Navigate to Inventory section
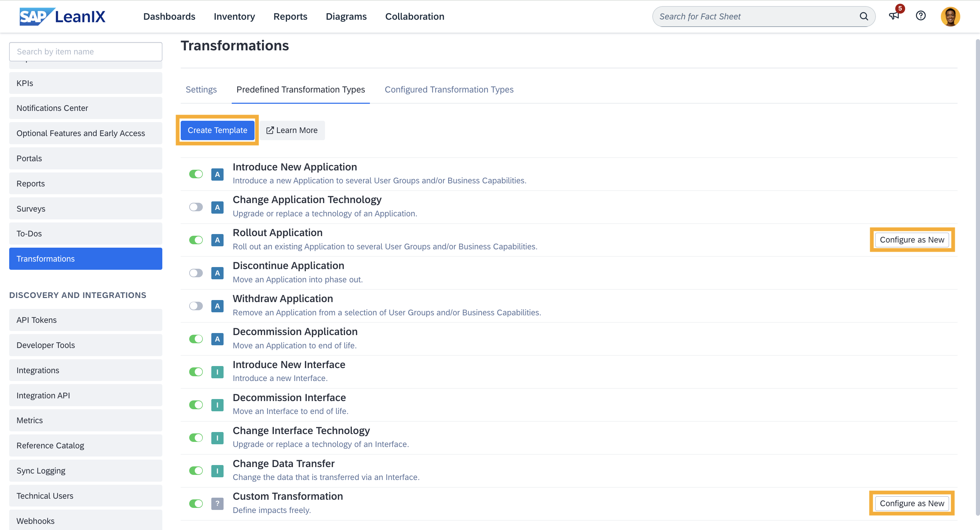This screenshot has height=530, width=980. 234,16
